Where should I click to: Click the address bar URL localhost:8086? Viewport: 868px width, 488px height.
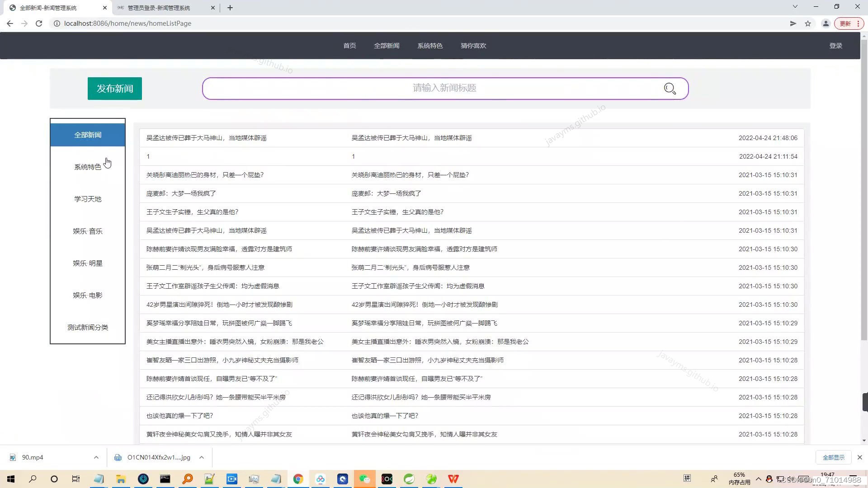click(127, 23)
